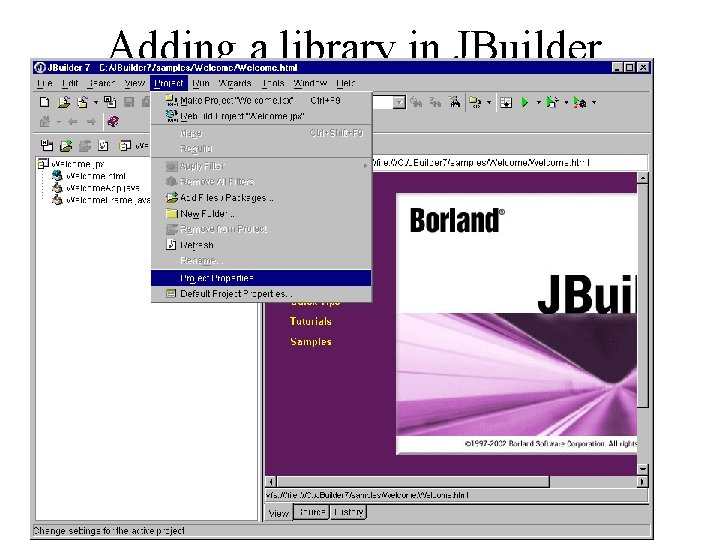
Task: Click the Make Project toolbar icon
Action: 475,102
